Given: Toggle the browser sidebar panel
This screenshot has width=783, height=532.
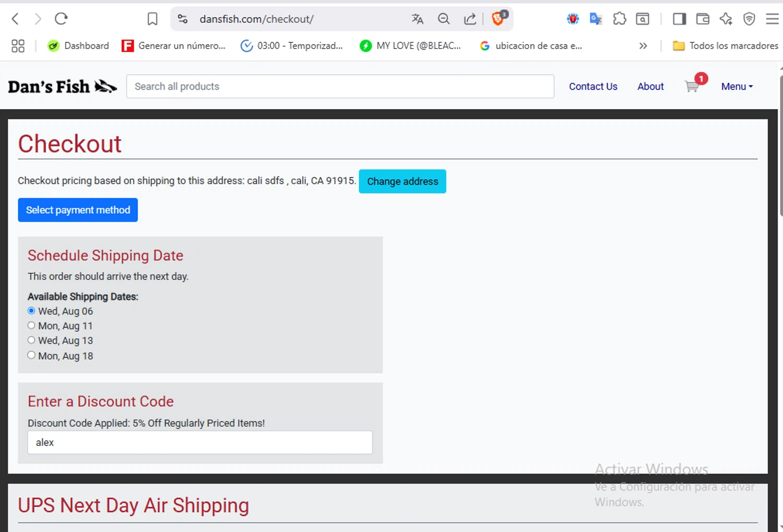Looking at the screenshot, I should click(679, 19).
